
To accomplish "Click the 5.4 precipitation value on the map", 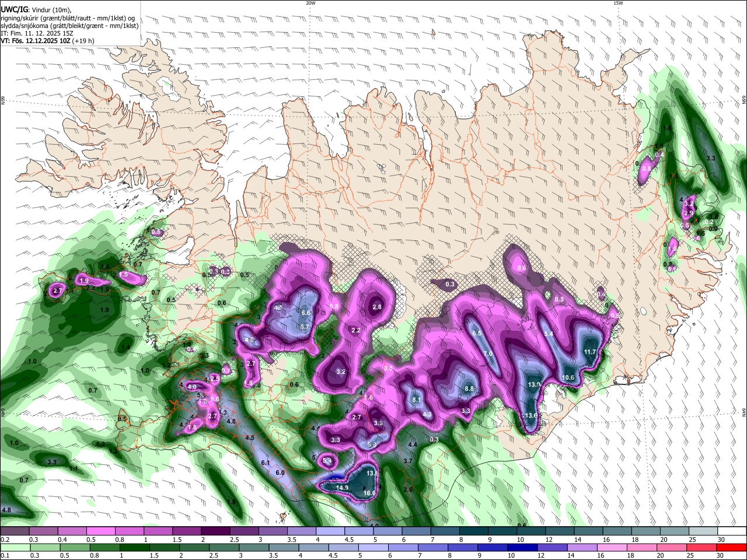I will click(x=549, y=334).
